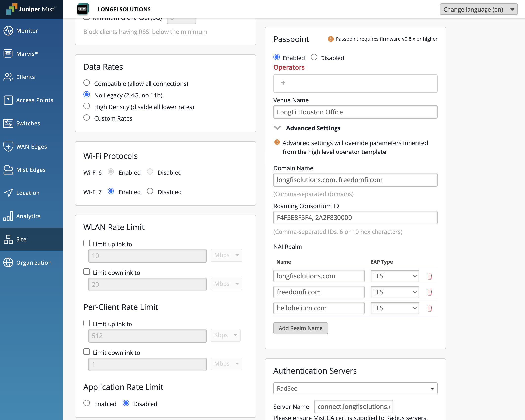Image resolution: width=525 pixels, height=420 pixels.
Task: Collapse the Advanced Settings section
Action: (277, 128)
